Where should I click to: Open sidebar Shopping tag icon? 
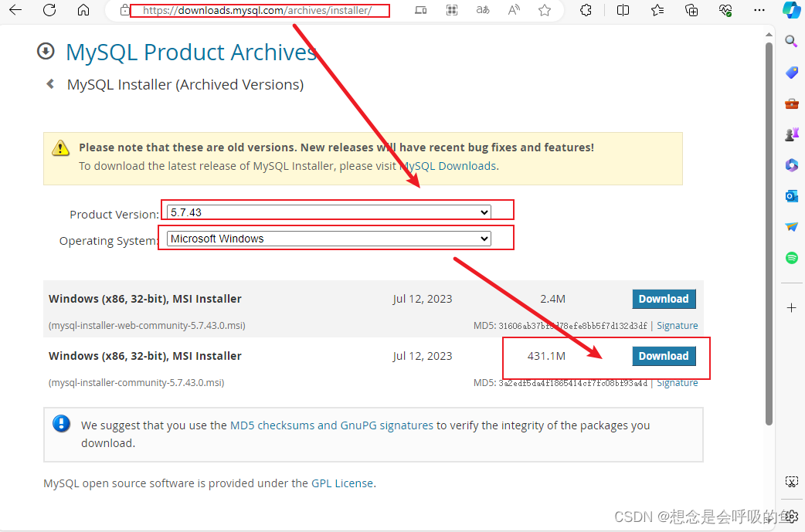[791, 73]
